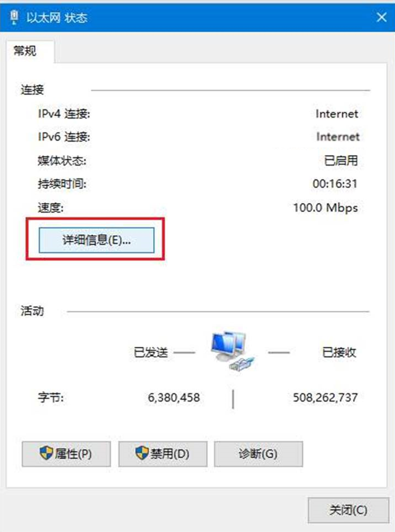Viewport: 395px width, 532px height.
Task: Click the received bytes count 508,262,737
Action: pos(325,397)
